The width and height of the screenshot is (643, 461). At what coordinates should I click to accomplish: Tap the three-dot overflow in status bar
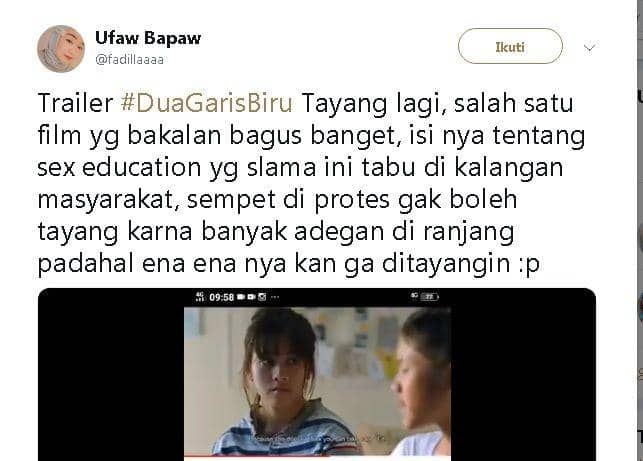[275, 297]
